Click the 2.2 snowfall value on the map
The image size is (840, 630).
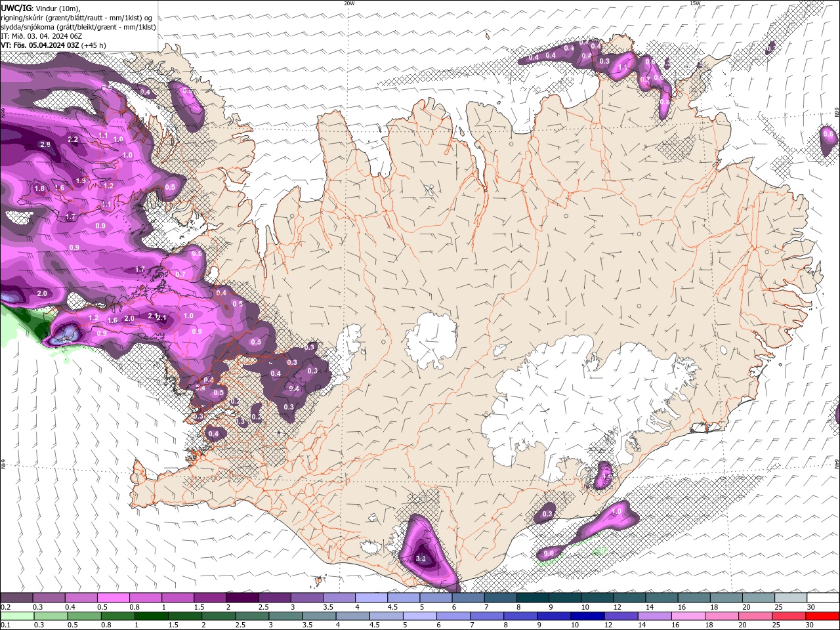point(73,139)
